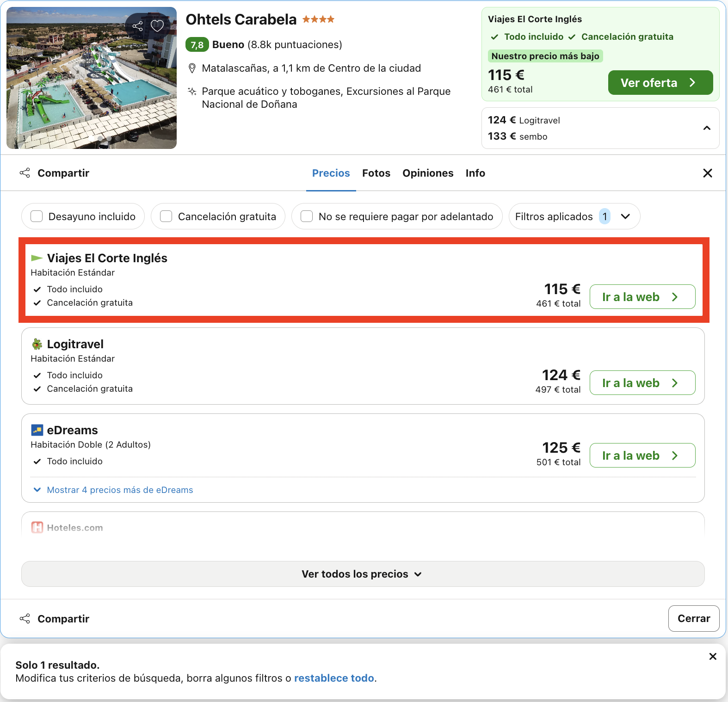This screenshot has height=702, width=728.
Task: Click the sparkle highlights icon
Action: coord(192,91)
